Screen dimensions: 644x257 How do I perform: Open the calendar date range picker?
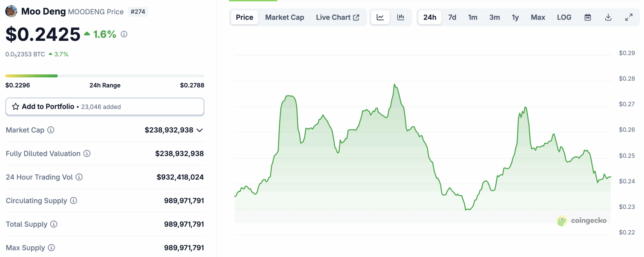[587, 17]
